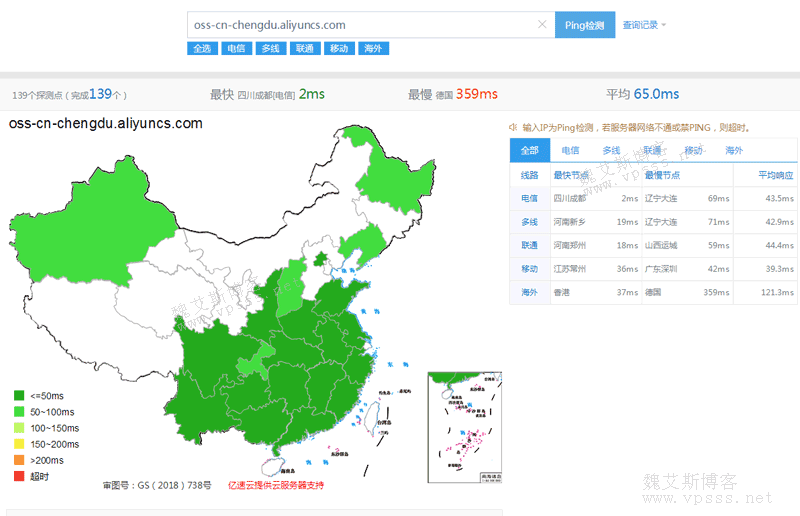Screen dimensions: 800x516
Task: Click the speaker notice icon
Action: click(x=513, y=128)
